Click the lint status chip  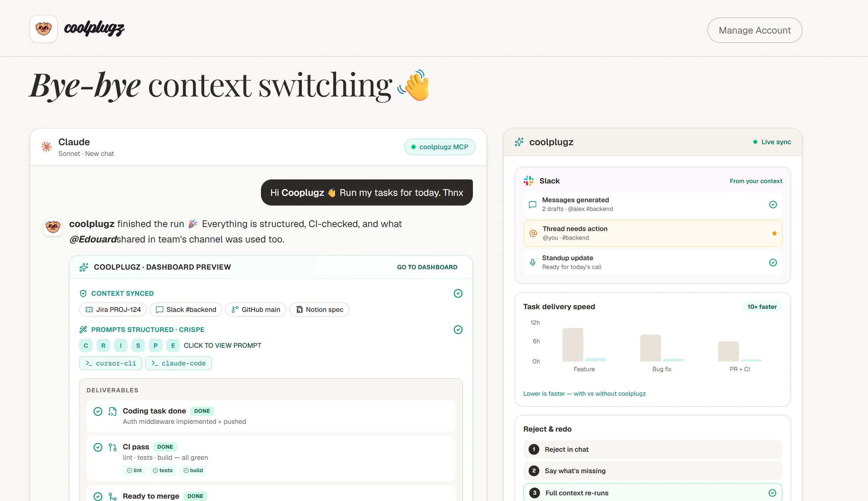(134, 471)
